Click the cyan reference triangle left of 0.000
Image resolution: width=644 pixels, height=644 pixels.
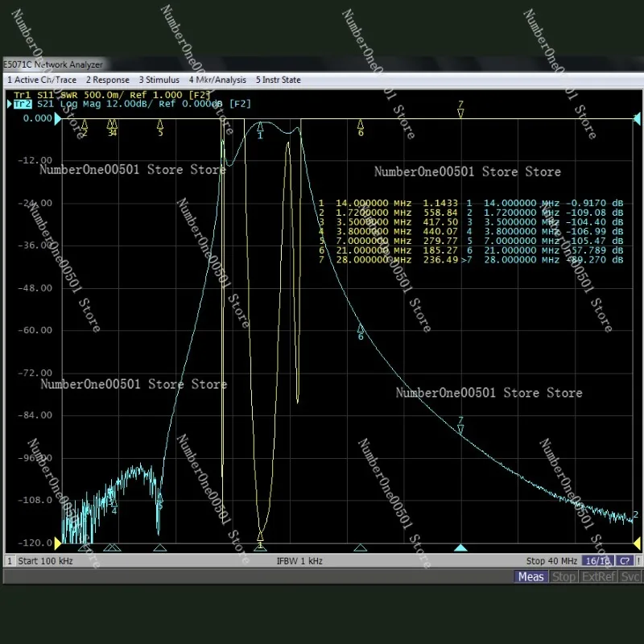[58, 118]
